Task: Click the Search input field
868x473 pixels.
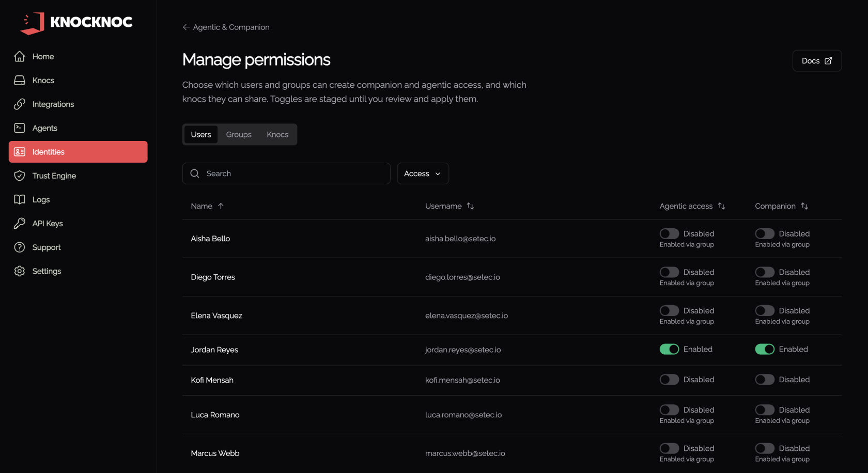Action: tap(286, 174)
